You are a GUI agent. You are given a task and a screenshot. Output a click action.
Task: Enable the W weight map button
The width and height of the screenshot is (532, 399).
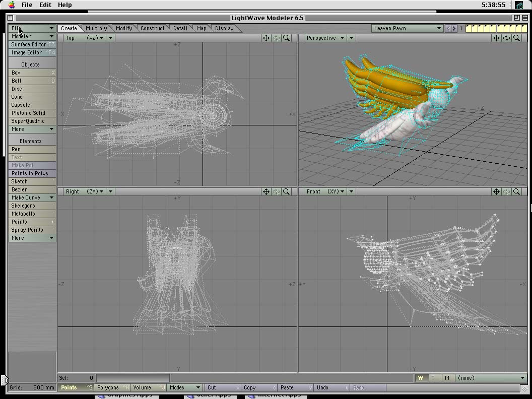(421, 378)
